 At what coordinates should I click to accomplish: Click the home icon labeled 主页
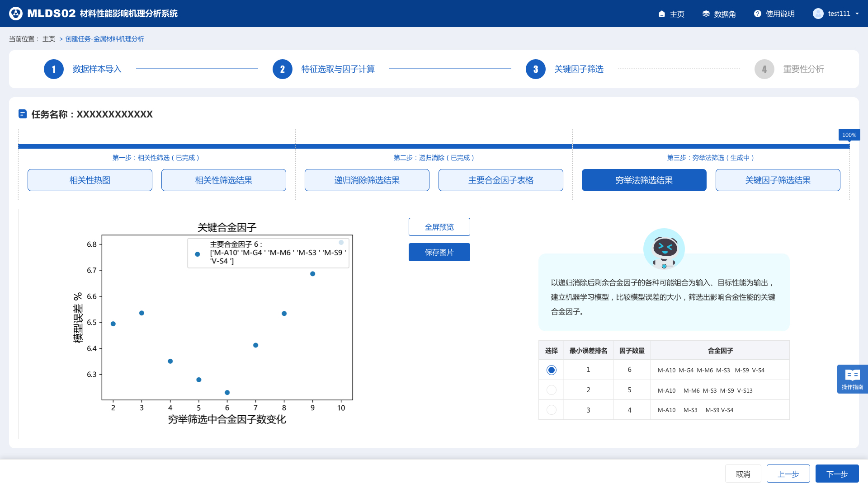coord(662,14)
